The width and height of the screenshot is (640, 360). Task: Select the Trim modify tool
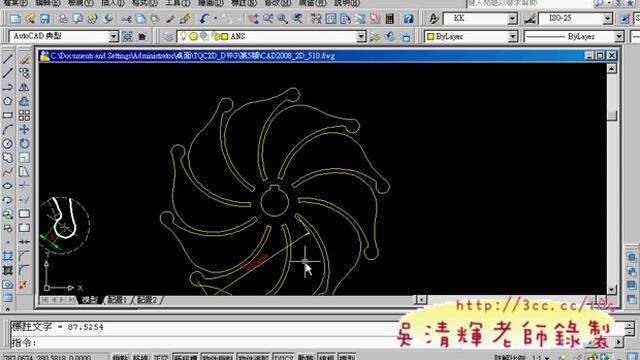[x=24, y=186]
